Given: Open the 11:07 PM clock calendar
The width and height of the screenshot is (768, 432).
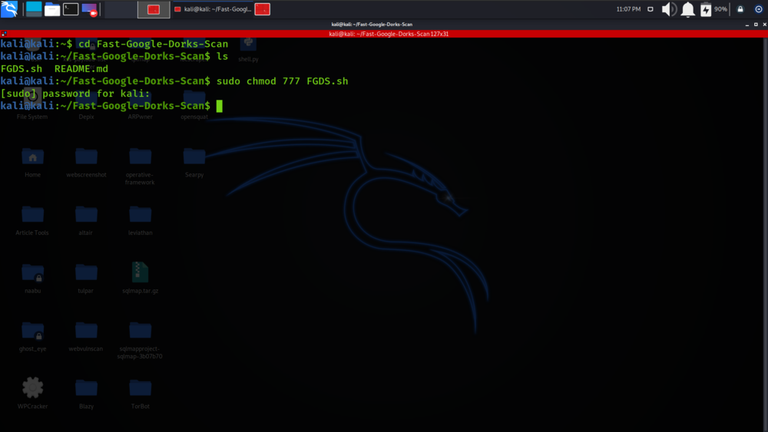Looking at the screenshot, I should click(628, 9).
